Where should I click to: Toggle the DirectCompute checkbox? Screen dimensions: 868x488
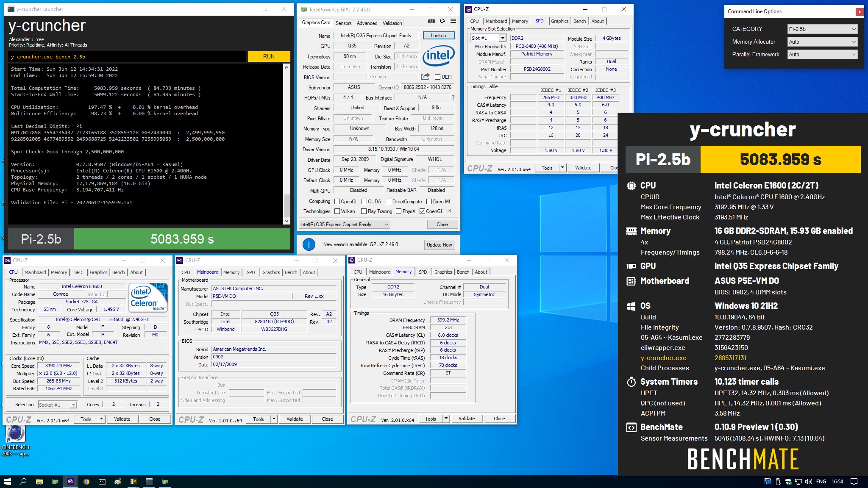(388, 202)
